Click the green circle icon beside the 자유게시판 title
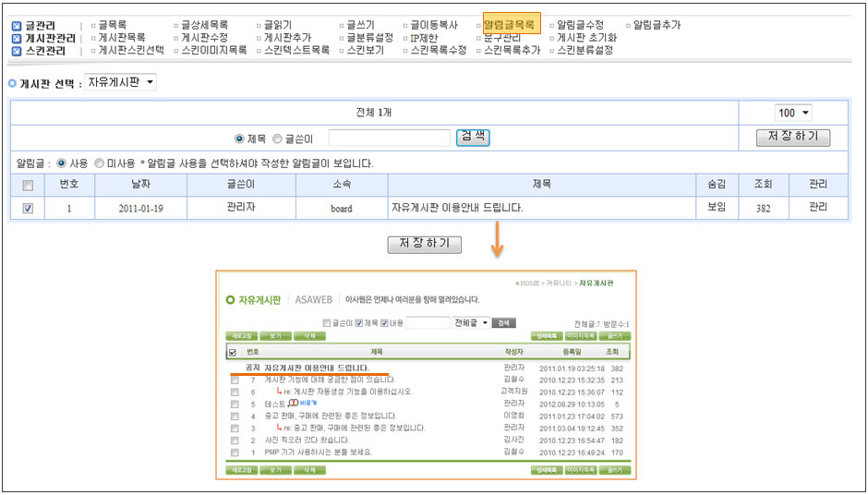The height and width of the screenshot is (495, 868). click(x=230, y=301)
